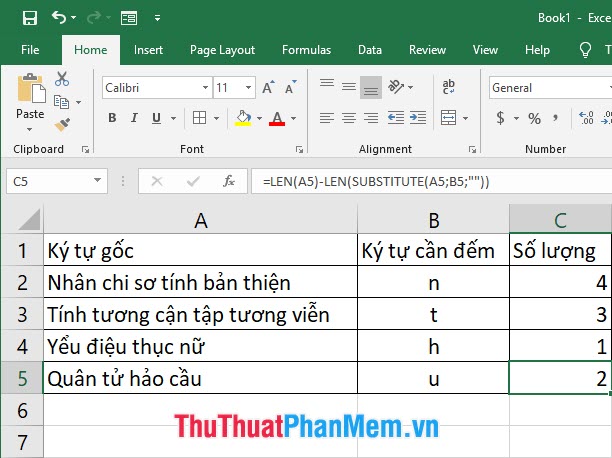Screen dimensions: 612x458
Task: Open Customize Quick Access Toolbar menu
Action: pyautogui.click(x=157, y=18)
